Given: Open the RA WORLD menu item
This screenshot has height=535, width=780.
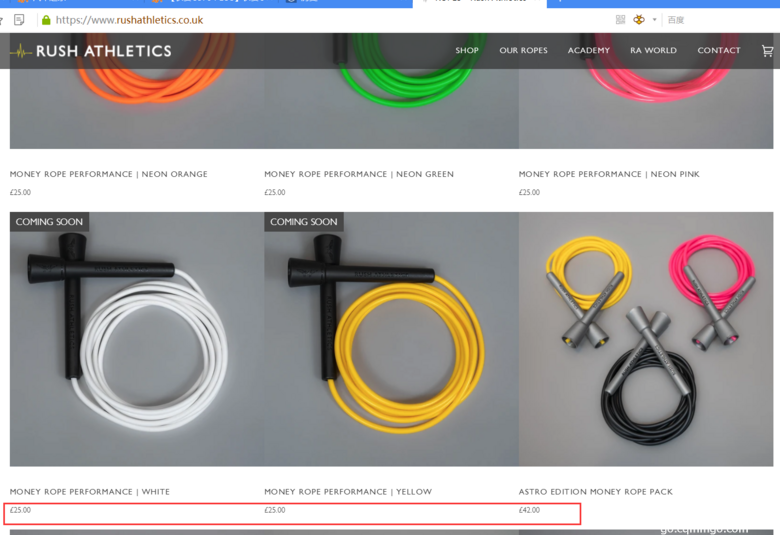Looking at the screenshot, I should (x=653, y=50).
